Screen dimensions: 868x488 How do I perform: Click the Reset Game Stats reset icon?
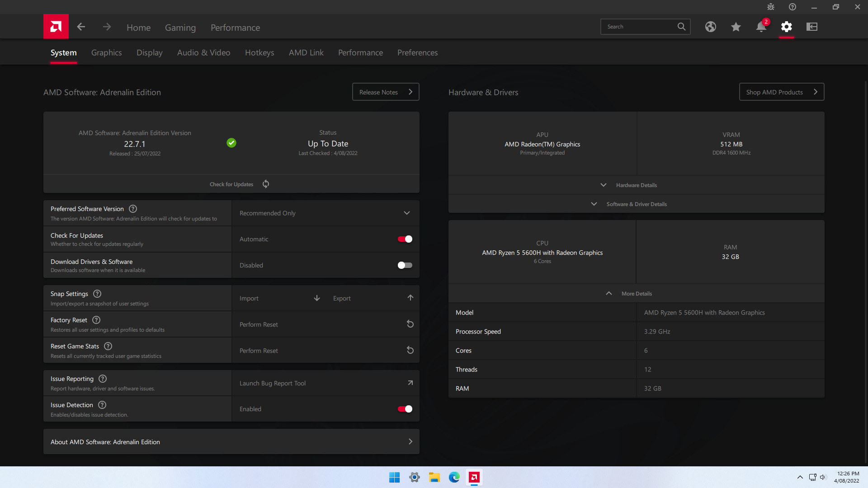point(410,350)
